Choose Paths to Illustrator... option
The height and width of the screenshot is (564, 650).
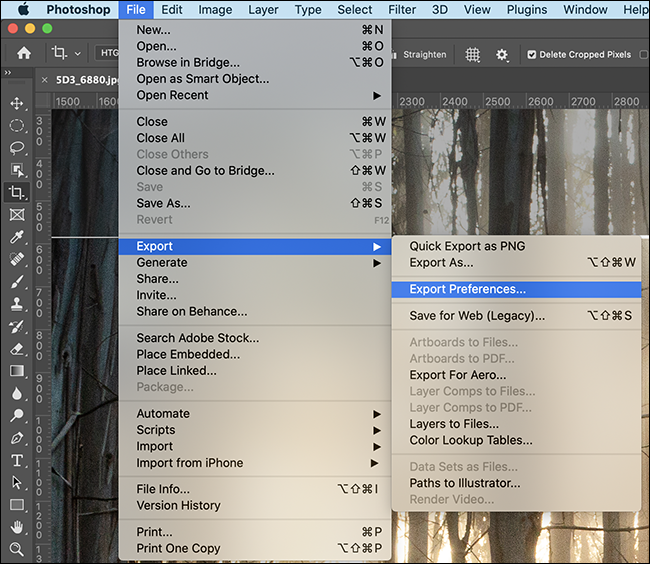pyautogui.click(x=517, y=483)
